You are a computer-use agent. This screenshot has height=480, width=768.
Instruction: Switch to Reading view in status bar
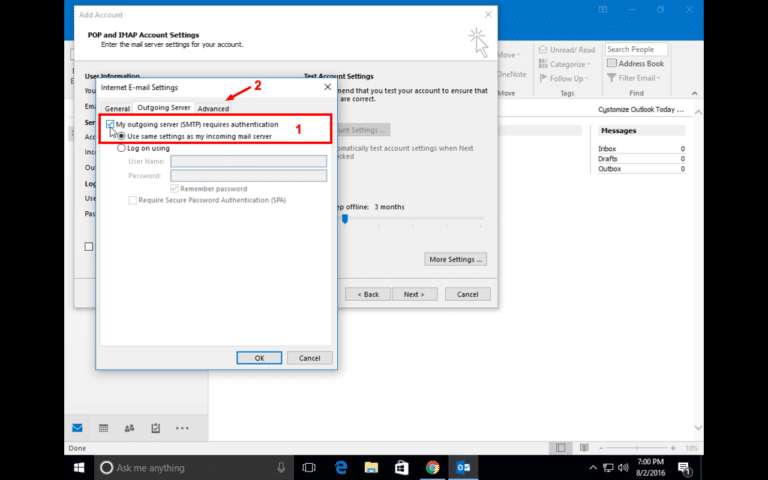tap(584, 448)
